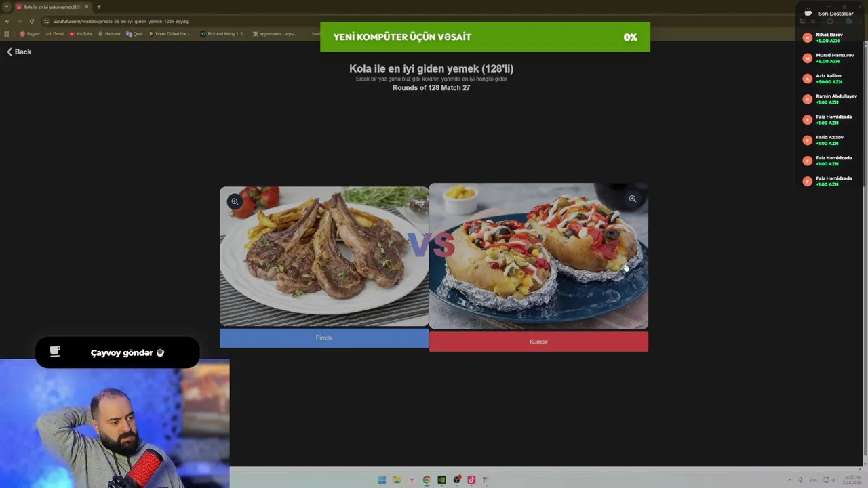This screenshot has width=868, height=488.
Task: Open the NVIDIA app on the taskbar
Action: 441,480
